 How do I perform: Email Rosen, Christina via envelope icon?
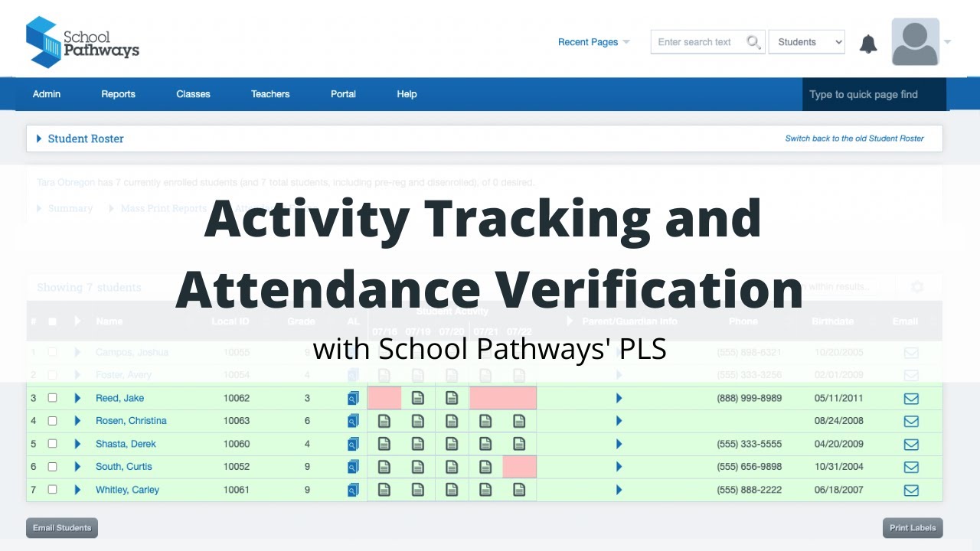point(911,422)
